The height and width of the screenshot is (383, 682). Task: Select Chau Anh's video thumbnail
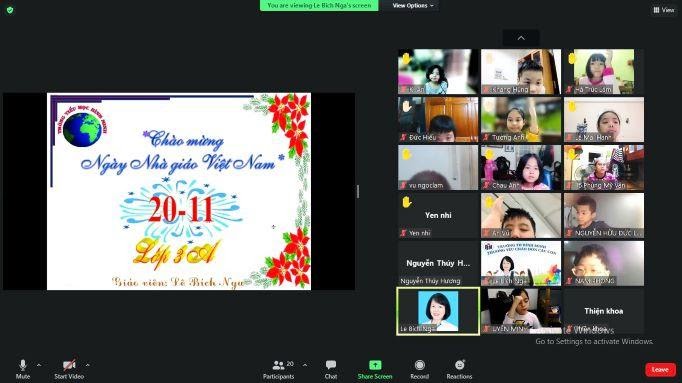(521, 167)
